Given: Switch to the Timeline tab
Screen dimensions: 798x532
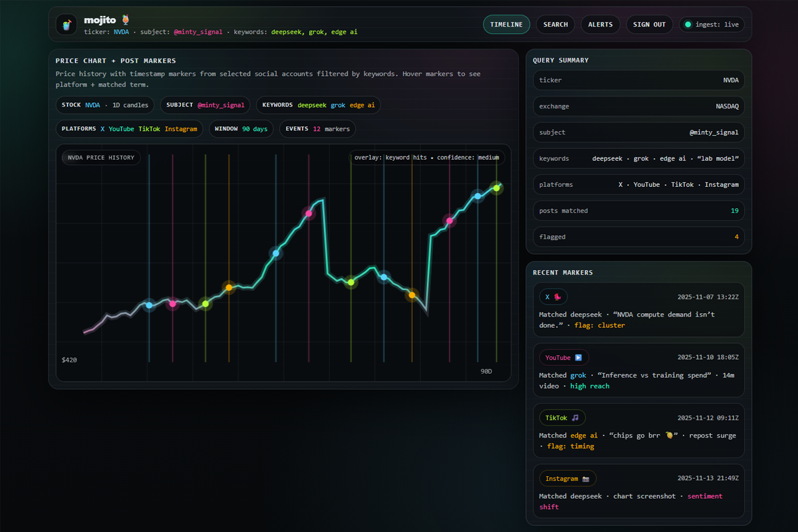Looking at the screenshot, I should 506,25.
